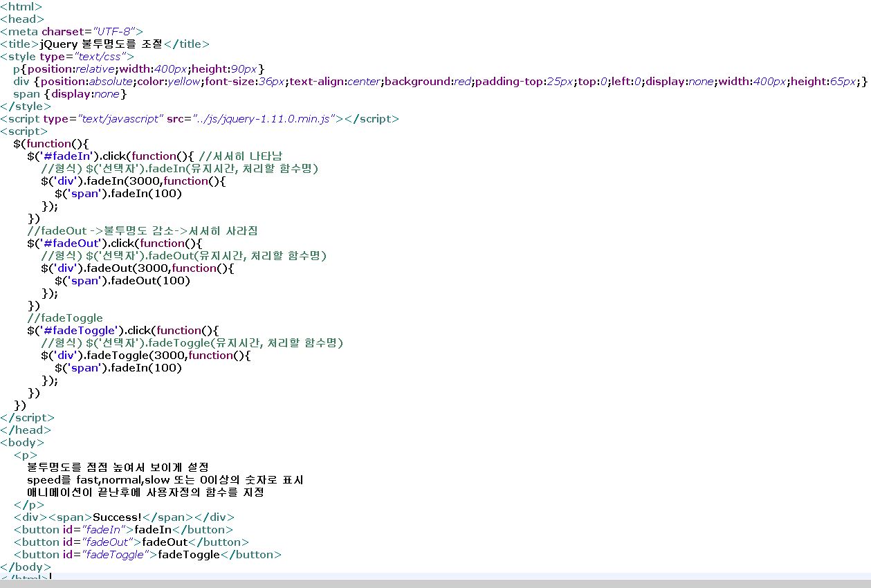
Task: Click the opening <head> tag
Action: click(x=21, y=19)
